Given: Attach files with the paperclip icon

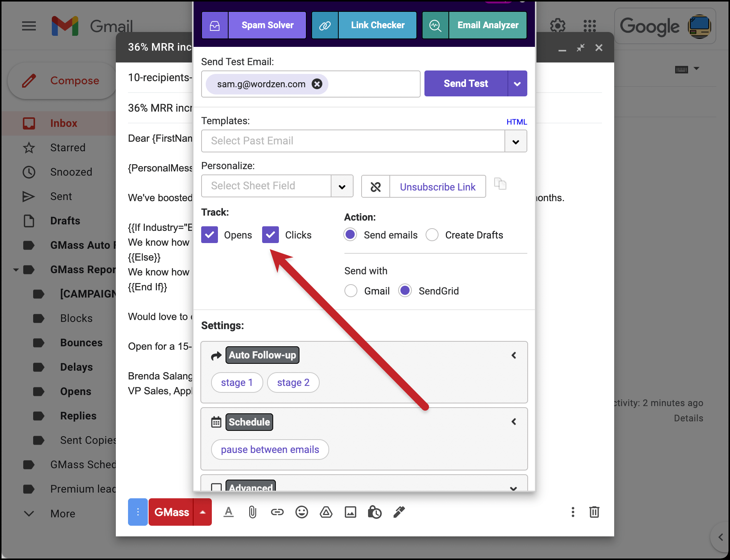Looking at the screenshot, I should click(253, 512).
